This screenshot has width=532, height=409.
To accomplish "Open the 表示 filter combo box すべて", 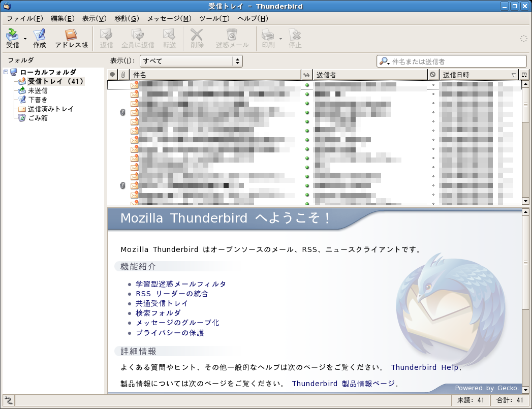I will (x=191, y=61).
